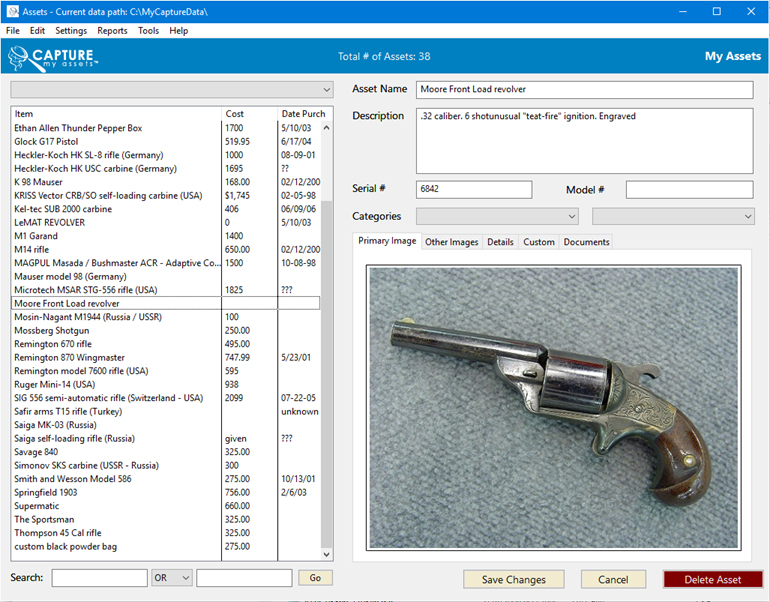This screenshot has height=602, width=770.
Task: Click the app icon in title bar
Action: 11,11
